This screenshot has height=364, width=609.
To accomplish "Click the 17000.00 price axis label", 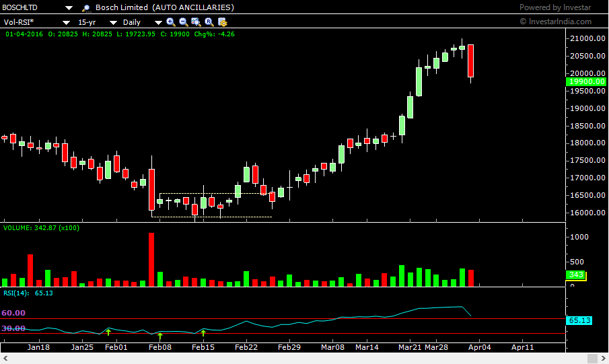I will coord(587,178).
